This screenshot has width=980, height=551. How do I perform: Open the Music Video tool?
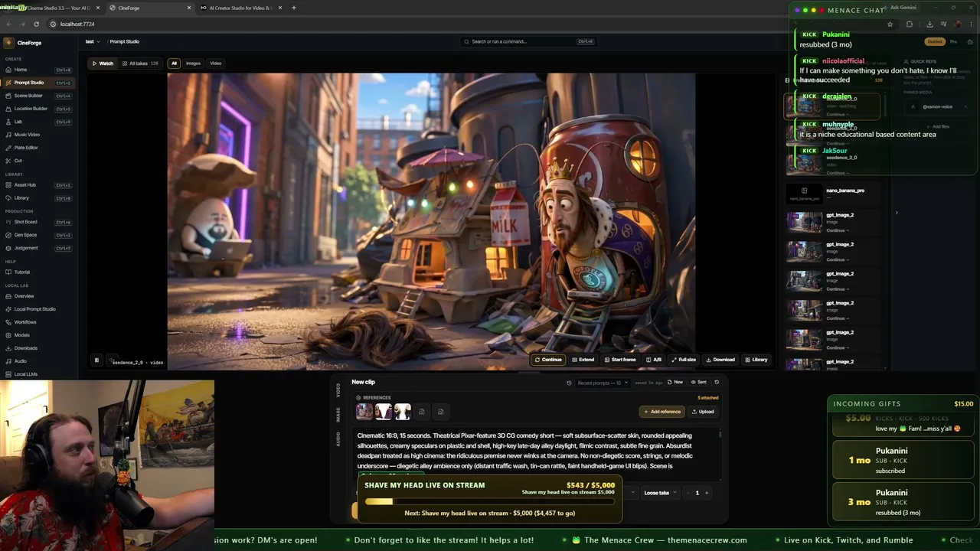[38, 135]
